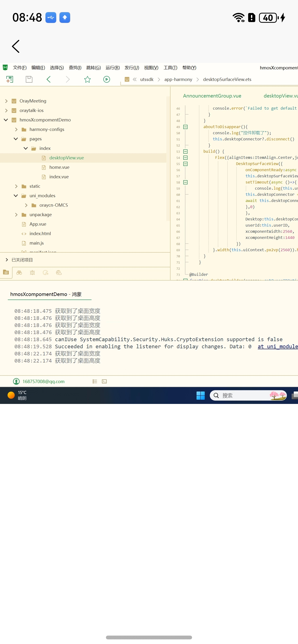This screenshot has height=644, width=298.
Task: Collapse the uni_modules folder
Action: pyautogui.click(x=16, y=196)
